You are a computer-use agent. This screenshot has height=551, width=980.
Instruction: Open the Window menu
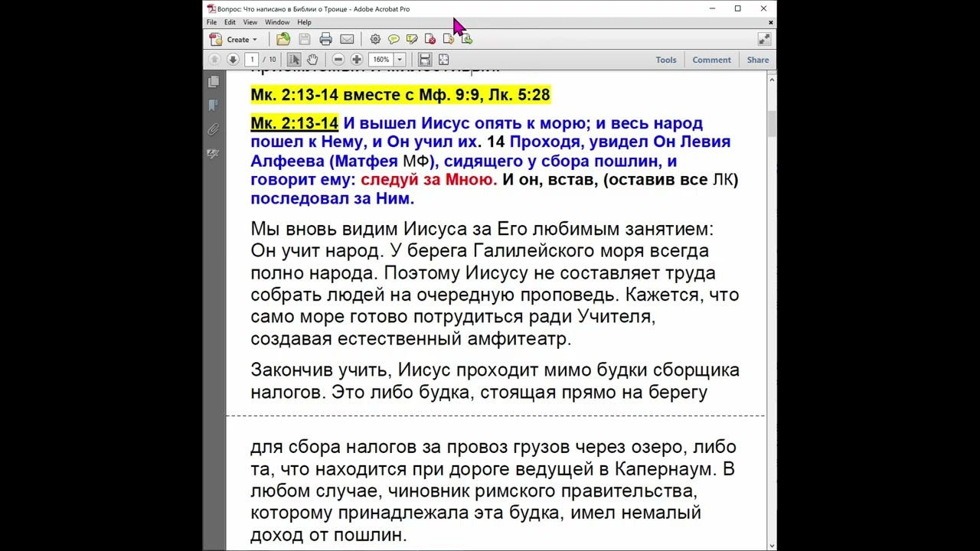[x=277, y=22]
